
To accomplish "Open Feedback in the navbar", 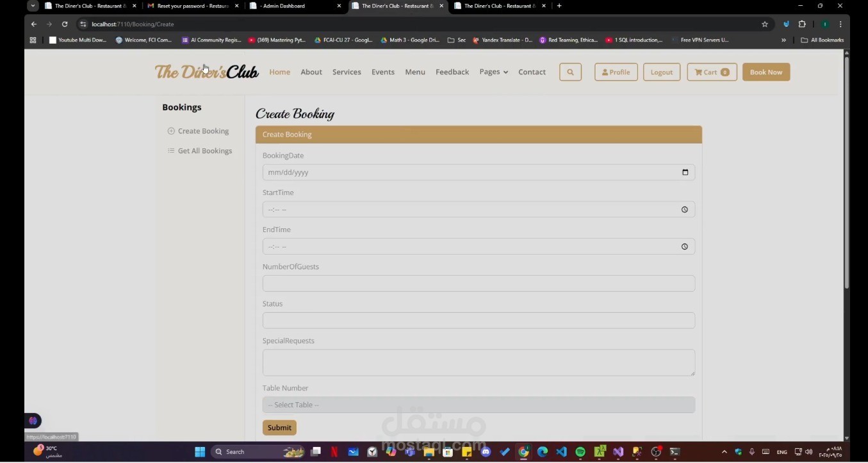I will click(x=452, y=72).
